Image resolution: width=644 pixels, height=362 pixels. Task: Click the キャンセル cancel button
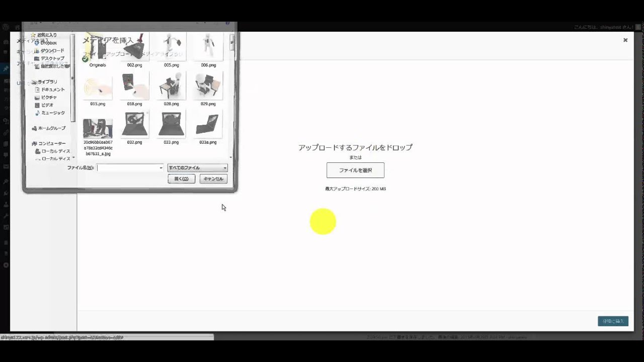(213, 178)
